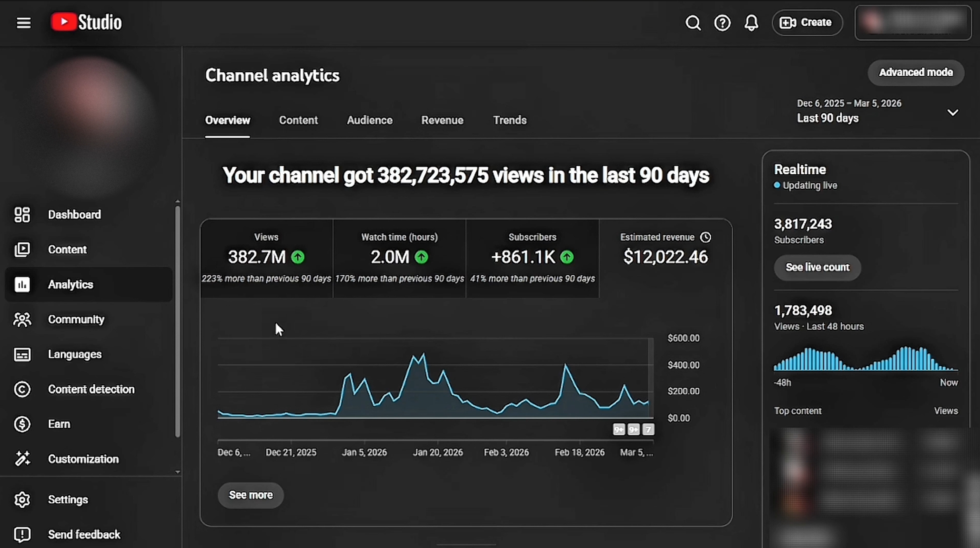The width and height of the screenshot is (980, 548).
Task: Click the clock icon beside Estimated revenue
Action: pyautogui.click(x=706, y=237)
